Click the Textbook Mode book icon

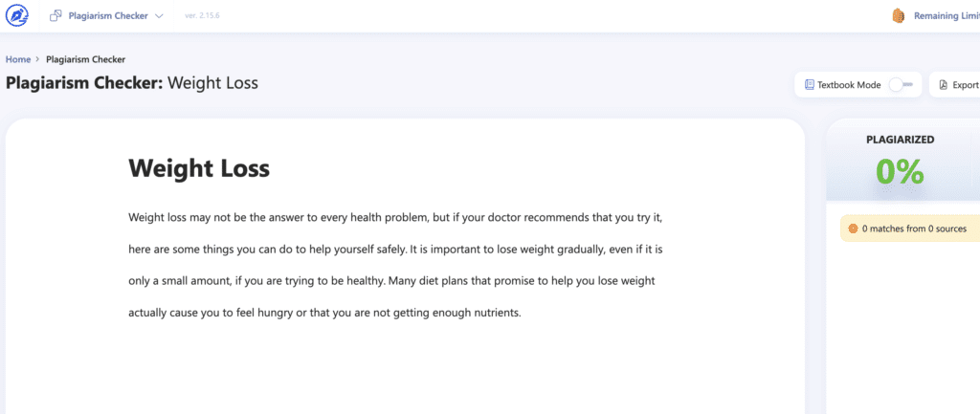(x=810, y=85)
